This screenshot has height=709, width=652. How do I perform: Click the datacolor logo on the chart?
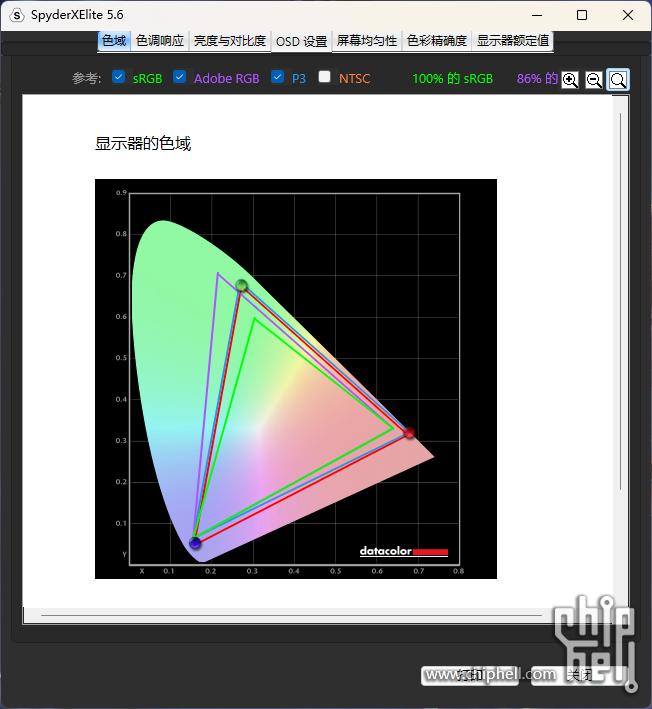(x=404, y=551)
